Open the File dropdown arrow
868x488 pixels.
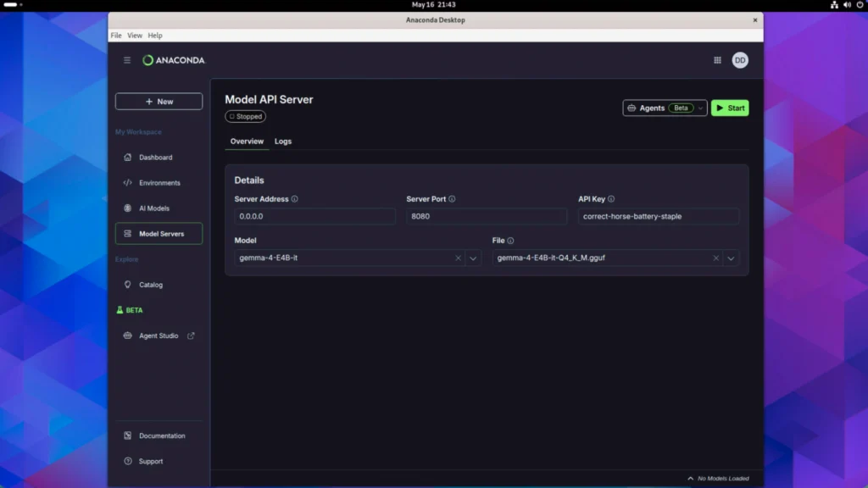click(731, 258)
